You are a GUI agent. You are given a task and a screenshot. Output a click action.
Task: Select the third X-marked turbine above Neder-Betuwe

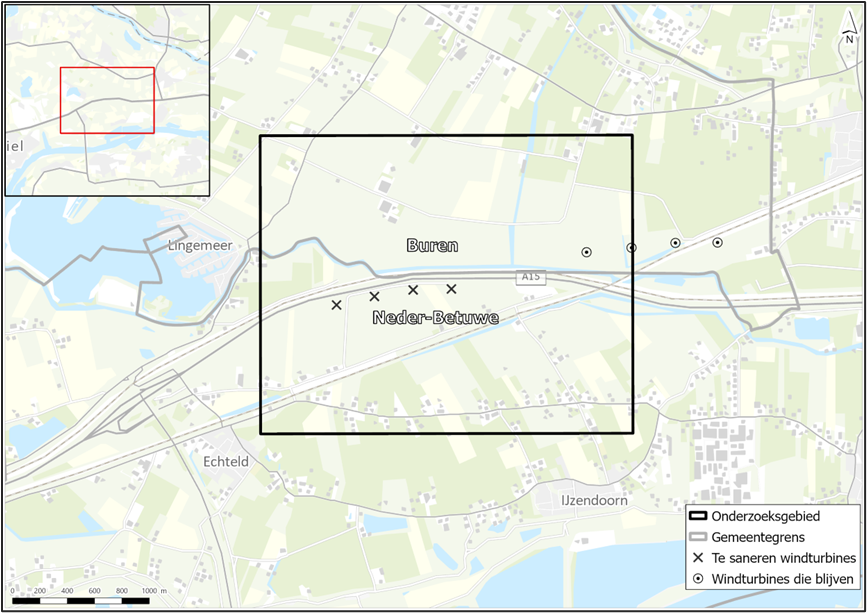point(414,290)
